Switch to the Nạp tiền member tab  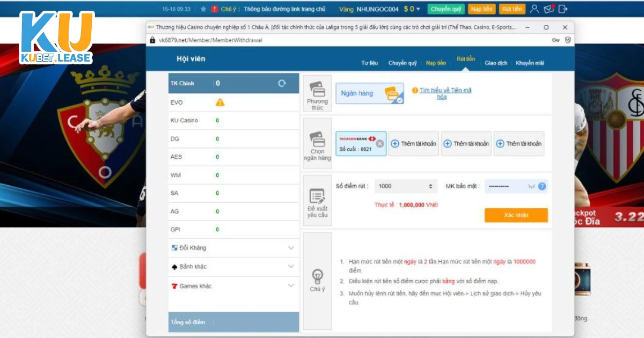click(436, 63)
